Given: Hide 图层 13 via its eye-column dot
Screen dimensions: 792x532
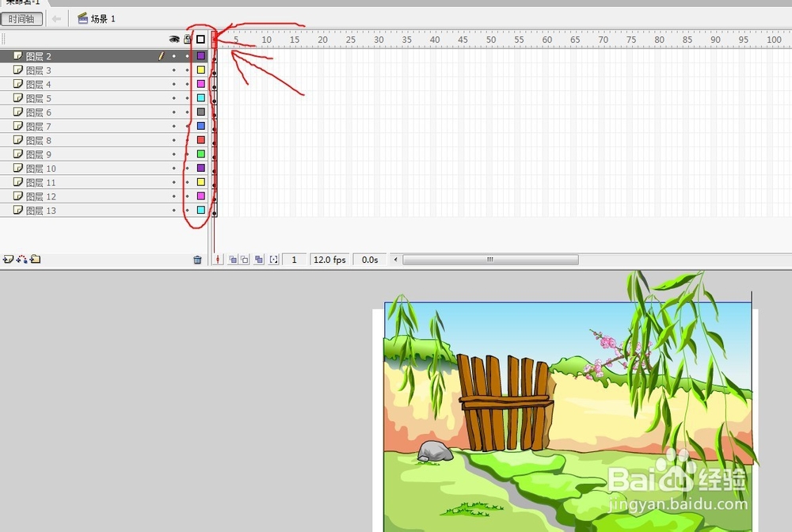Looking at the screenshot, I should (x=174, y=210).
